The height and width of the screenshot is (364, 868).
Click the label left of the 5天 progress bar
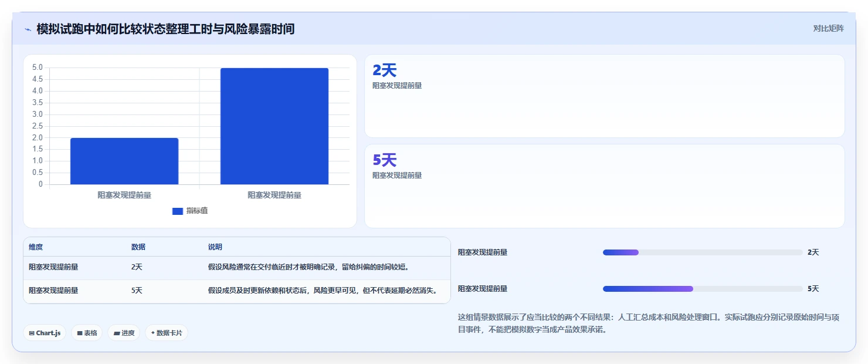click(483, 289)
